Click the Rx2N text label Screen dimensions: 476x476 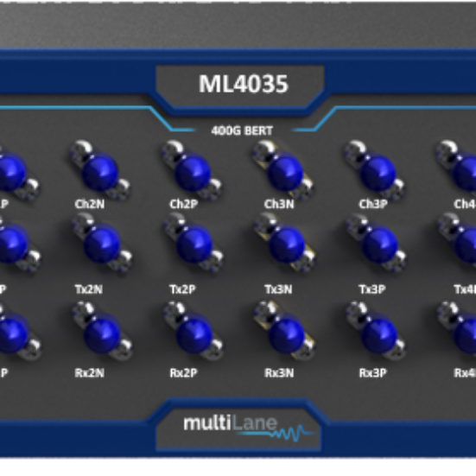point(89,373)
